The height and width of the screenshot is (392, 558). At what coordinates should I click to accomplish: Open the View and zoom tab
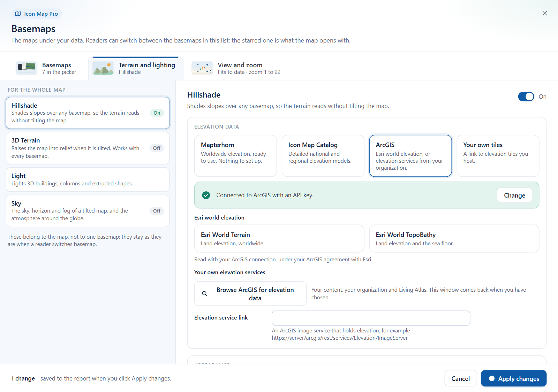pyautogui.click(x=236, y=68)
